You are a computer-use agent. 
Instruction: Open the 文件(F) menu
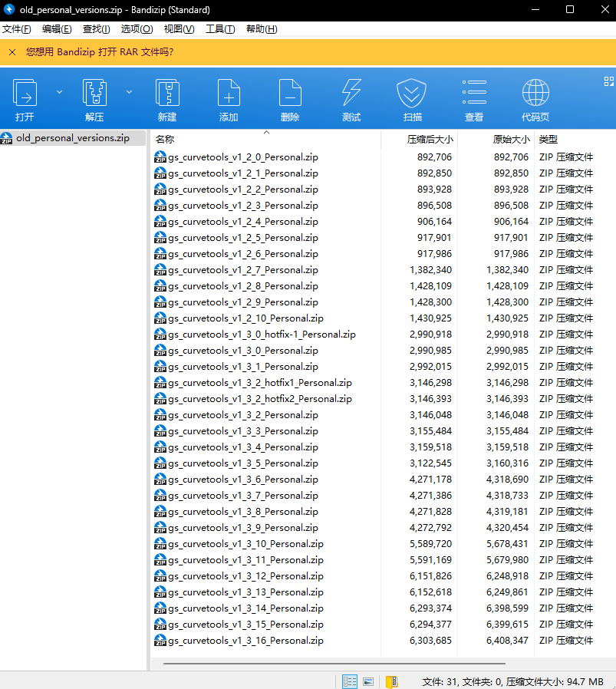pyautogui.click(x=17, y=29)
